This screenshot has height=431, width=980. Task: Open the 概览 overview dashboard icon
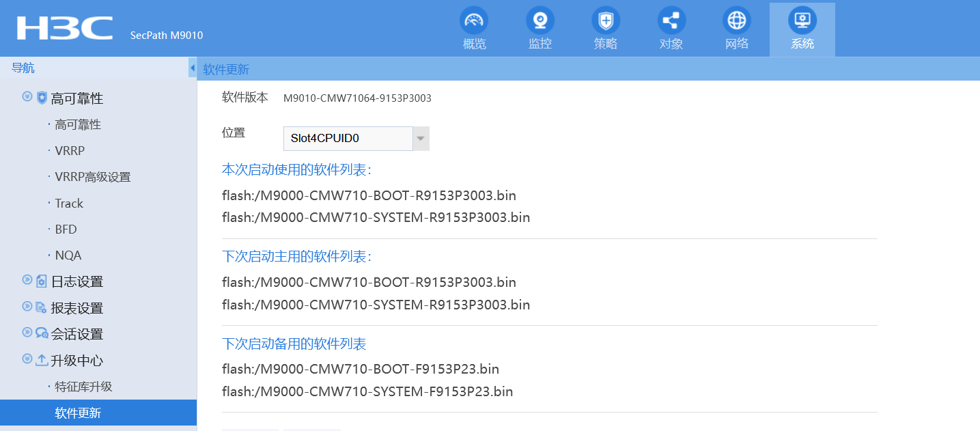click(474, 20)
